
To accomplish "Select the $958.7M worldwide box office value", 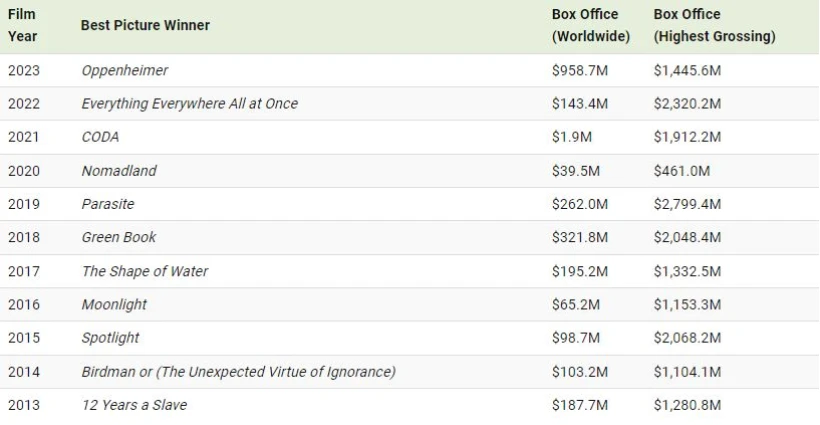I will [579, 71].
